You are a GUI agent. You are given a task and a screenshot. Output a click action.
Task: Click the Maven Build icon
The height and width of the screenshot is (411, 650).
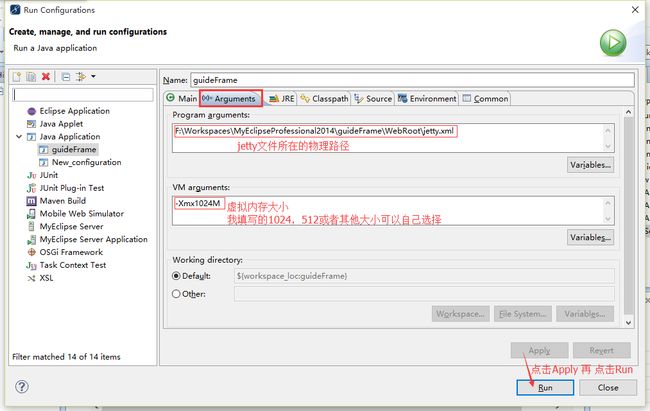coord(32,201)
